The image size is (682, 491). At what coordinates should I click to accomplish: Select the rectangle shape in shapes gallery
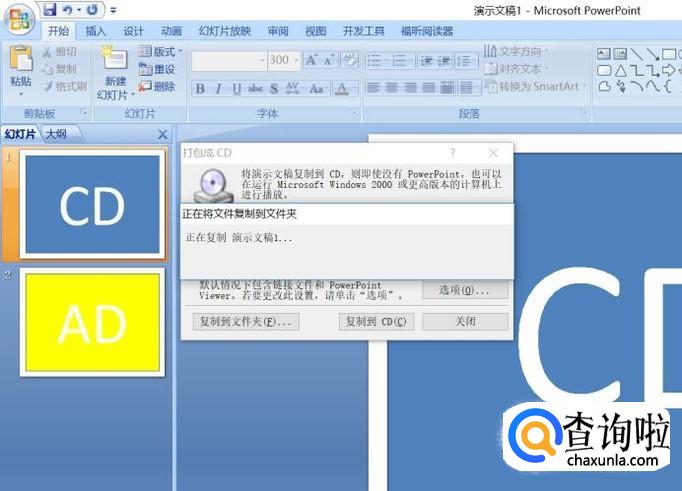[669, 54]
